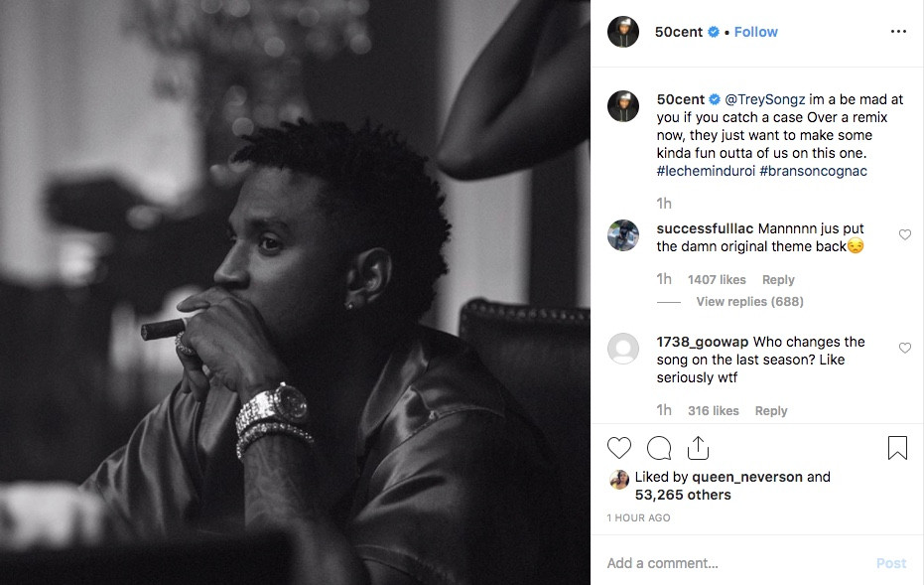Save the post with the bookmark icon
The width and height of the screenshot is (924, 585).
(x=897, y=448)
